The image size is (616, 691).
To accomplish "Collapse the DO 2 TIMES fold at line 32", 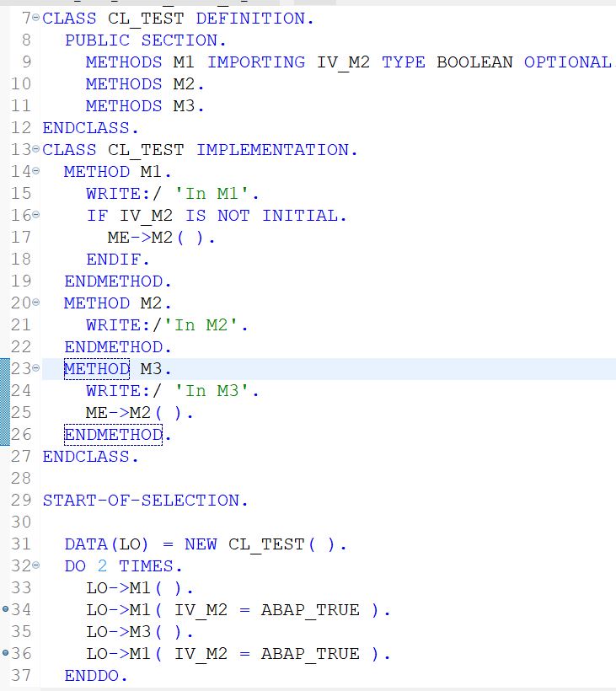I will pos(35,565).
